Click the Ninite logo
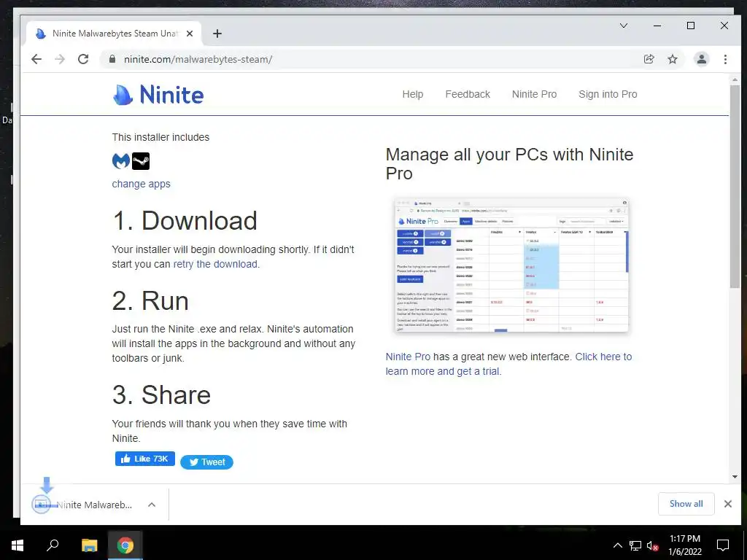The image size is (747, 560). (158, 94)
